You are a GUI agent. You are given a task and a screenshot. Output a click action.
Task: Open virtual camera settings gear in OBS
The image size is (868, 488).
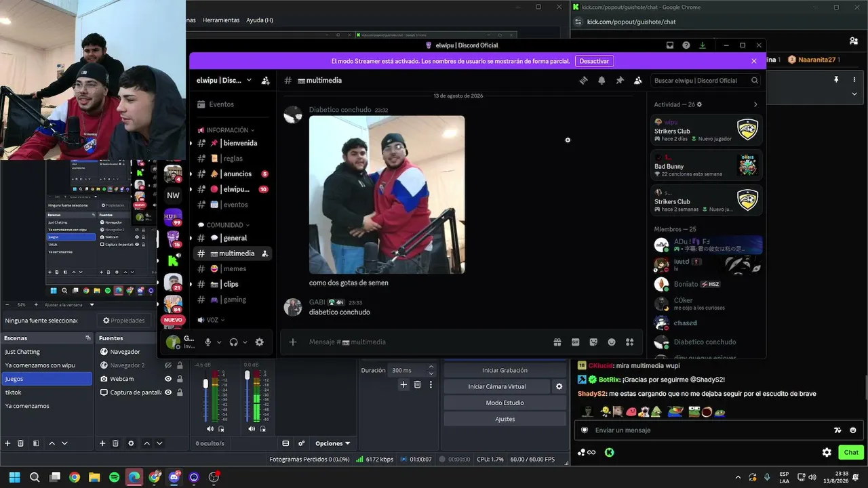point(559,386)
